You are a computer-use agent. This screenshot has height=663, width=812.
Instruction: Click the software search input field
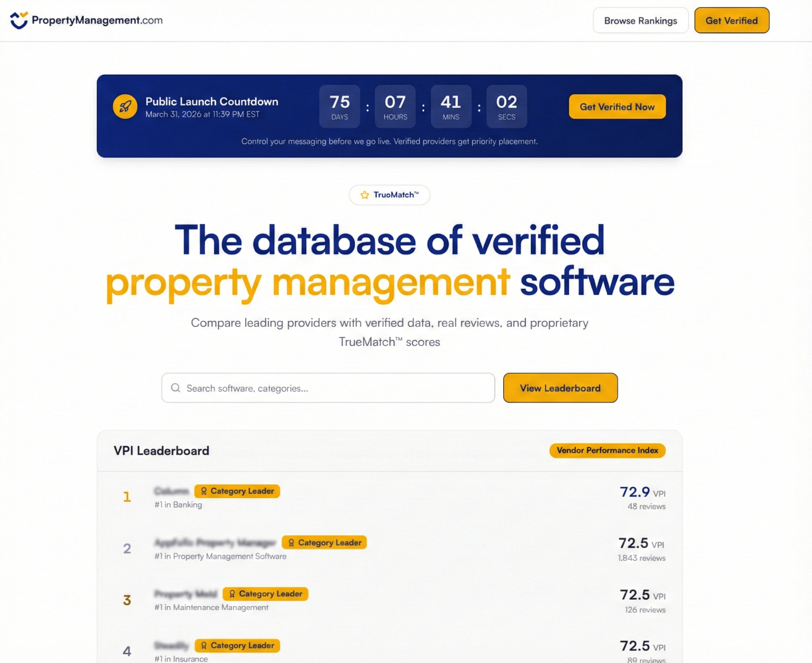(x=328, y=388)
